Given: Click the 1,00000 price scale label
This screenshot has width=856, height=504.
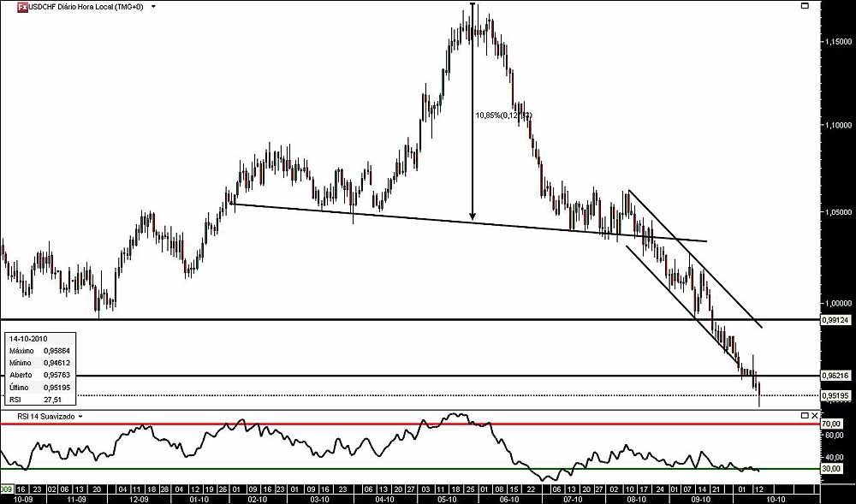Looking at the screenshot, I should (837, 303).
